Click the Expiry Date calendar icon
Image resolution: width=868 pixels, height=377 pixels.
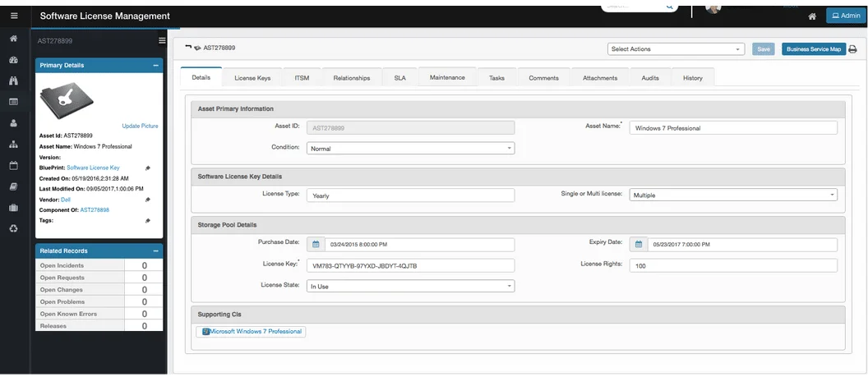639,244
